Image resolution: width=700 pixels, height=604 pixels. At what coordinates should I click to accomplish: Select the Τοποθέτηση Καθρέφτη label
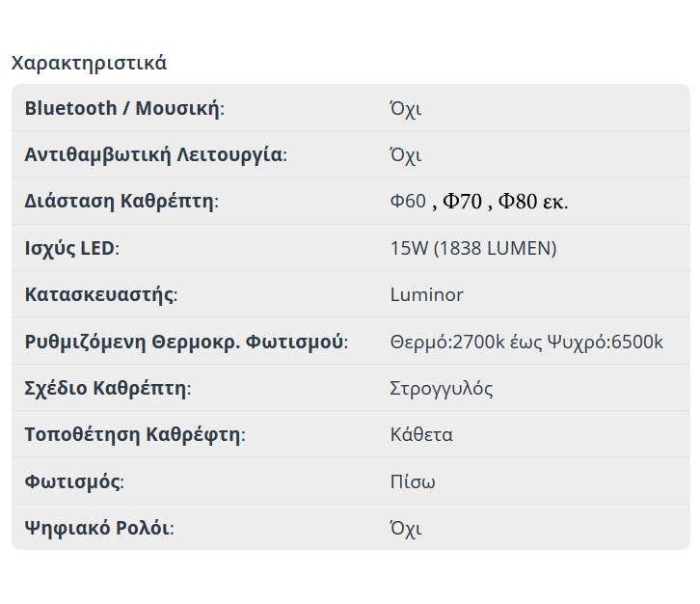(133, 434)
